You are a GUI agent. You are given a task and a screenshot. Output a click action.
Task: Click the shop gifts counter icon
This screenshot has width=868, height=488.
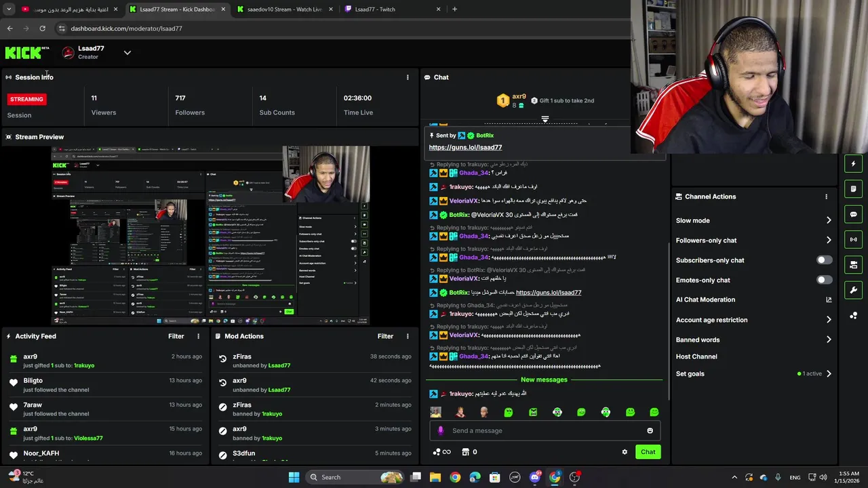click(x=466, y=452)
